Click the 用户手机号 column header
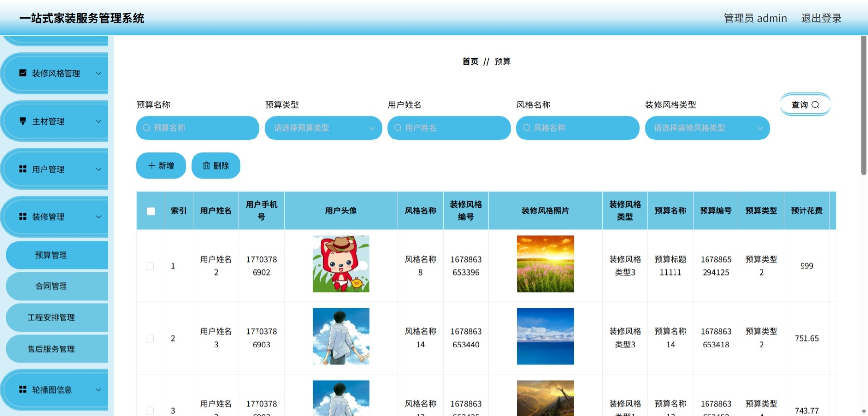 point(261,210)
